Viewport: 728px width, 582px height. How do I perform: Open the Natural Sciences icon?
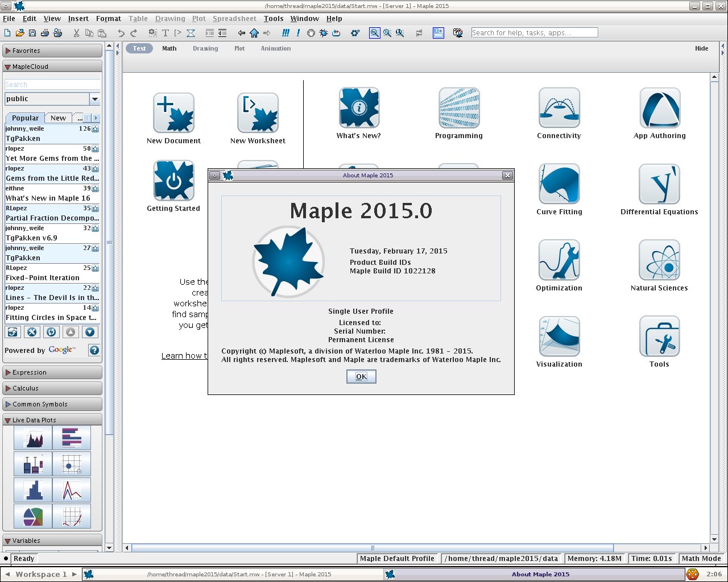[660, 260]
